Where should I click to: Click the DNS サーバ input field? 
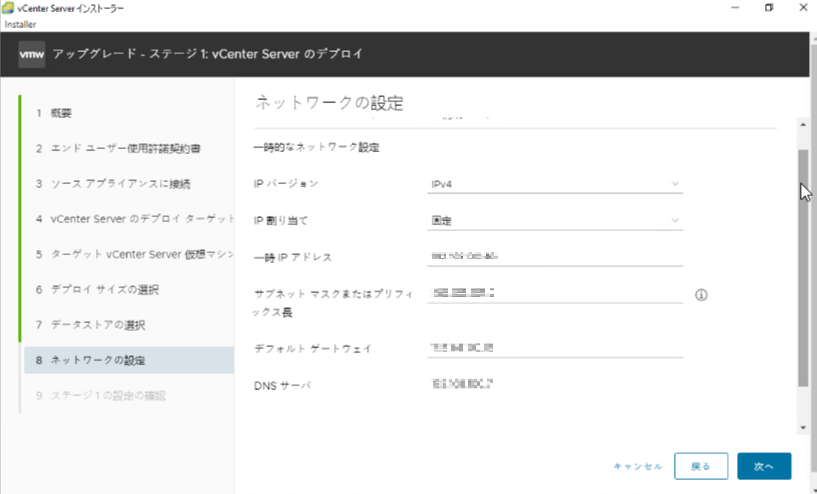pyautogui.click(x=554, y=384)
